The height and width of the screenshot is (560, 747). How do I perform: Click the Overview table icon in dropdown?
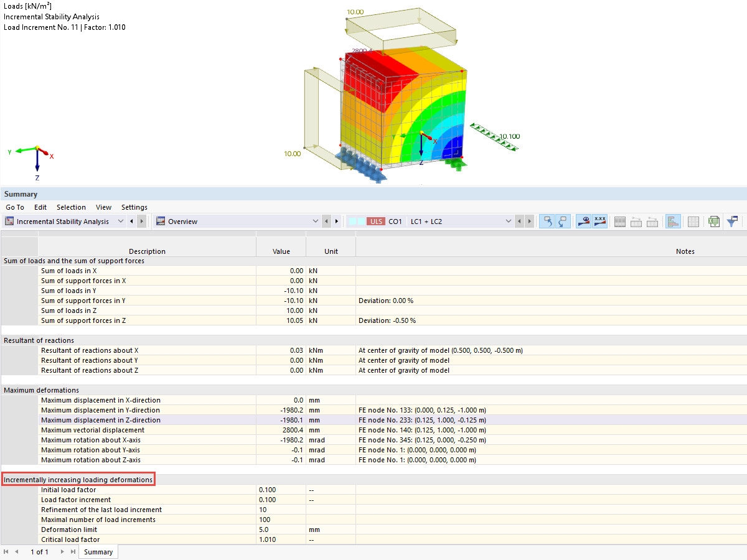click(x=161, y=222)
